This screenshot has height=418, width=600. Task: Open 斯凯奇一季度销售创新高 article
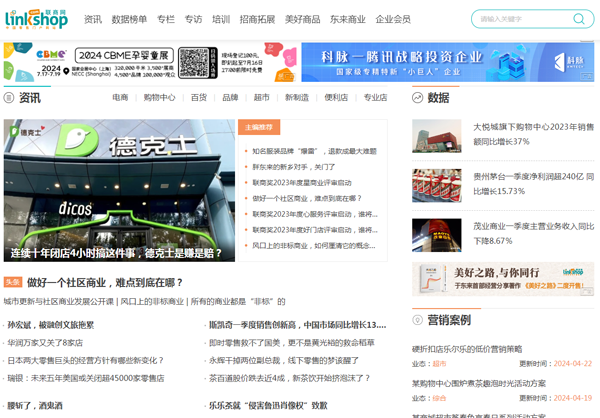pos(298,325)
